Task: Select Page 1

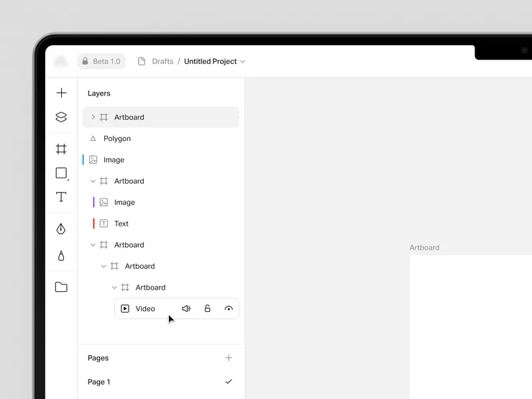Action: click(161, 382)
